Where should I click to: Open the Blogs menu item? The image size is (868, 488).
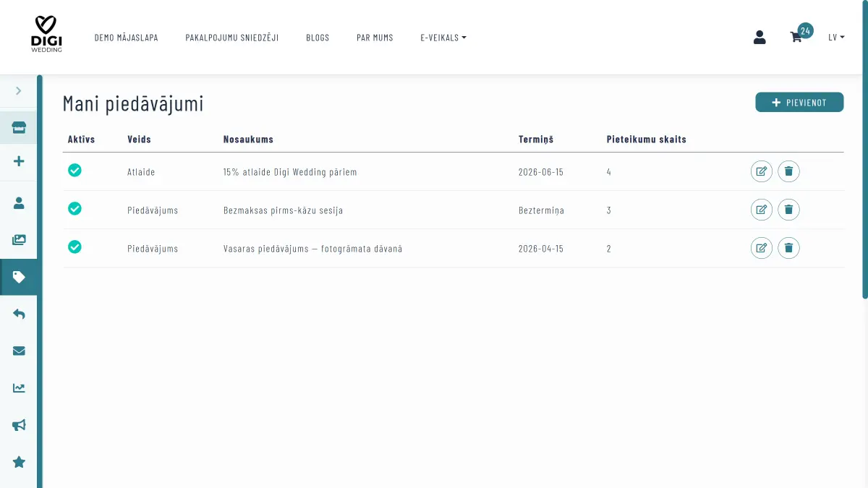tap(318, 38)
